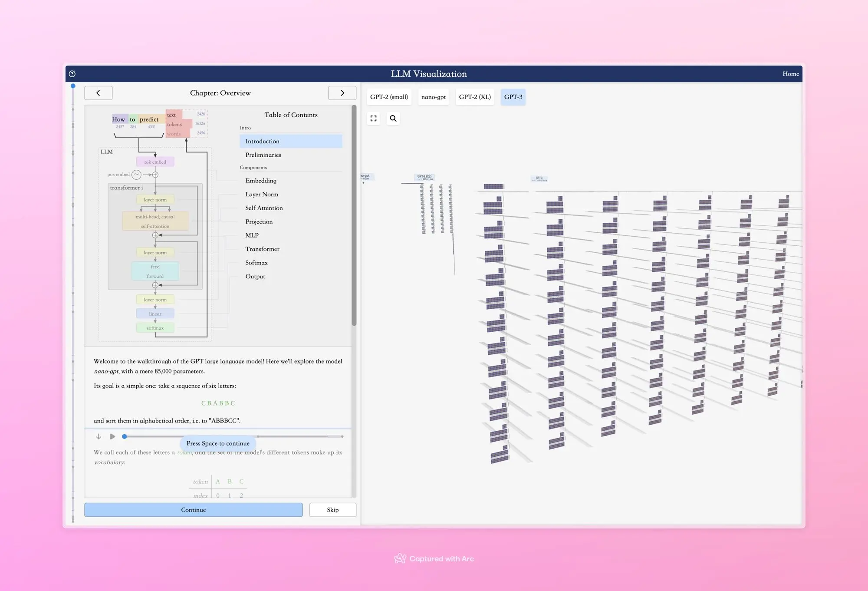This screenshot has width=868, height=591.
Task: Select the nano-gpt model
Action: pos(434,97)
